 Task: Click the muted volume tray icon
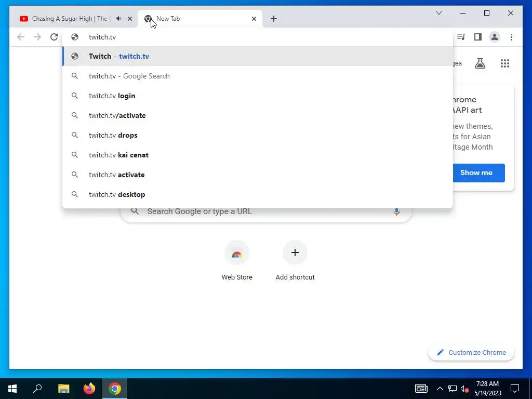pyautogui.click(x=465, y=389)
